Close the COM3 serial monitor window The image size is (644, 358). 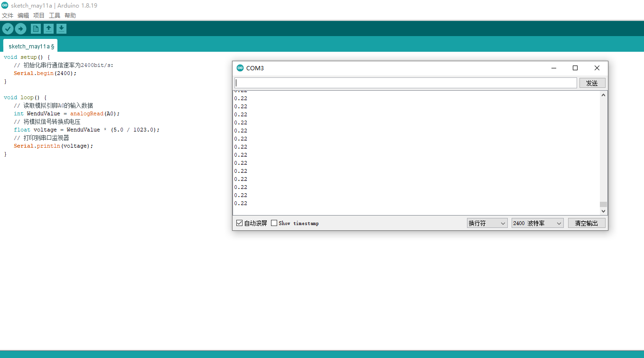click(x=597, y=68)
